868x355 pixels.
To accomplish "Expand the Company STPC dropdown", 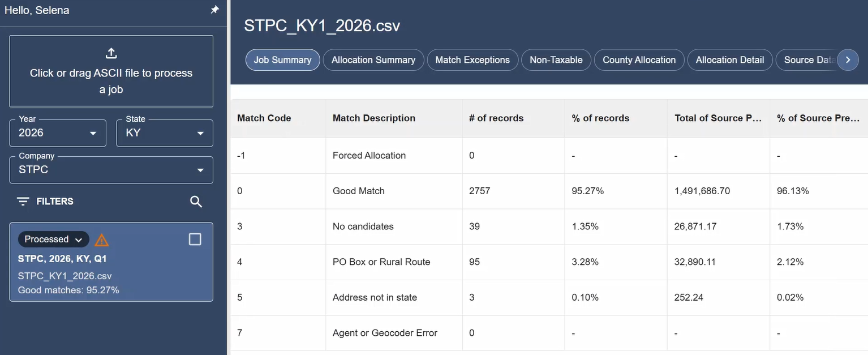I will [x=111, y=170].
